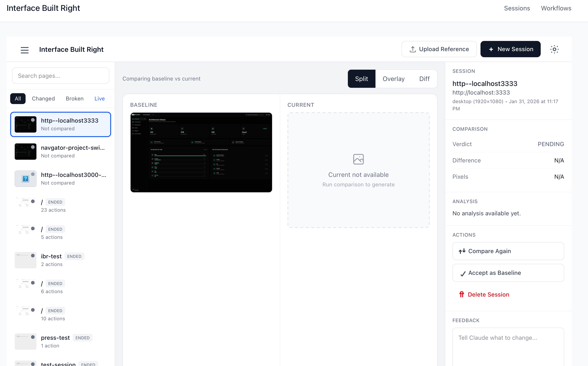
Task: Click the checkmark icon on Accept as Baseline
Action: pyautogui.click(x=463, y=273)
